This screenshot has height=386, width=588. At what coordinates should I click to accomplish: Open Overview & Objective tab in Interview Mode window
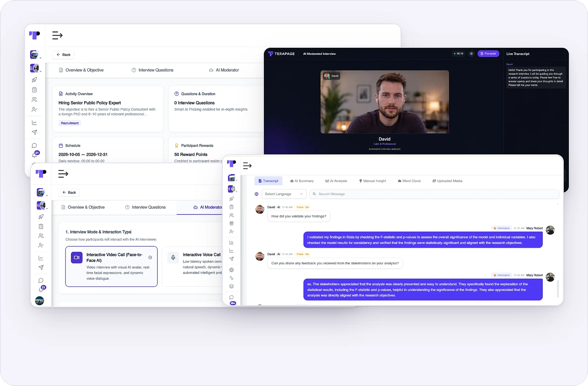pyautogui.click(x=83, y=207)
